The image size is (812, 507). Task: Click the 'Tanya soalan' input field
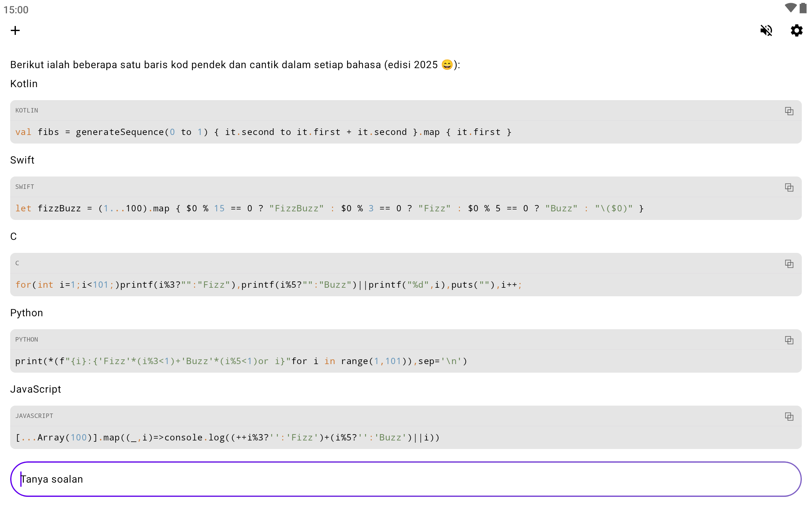pos(405,479)
